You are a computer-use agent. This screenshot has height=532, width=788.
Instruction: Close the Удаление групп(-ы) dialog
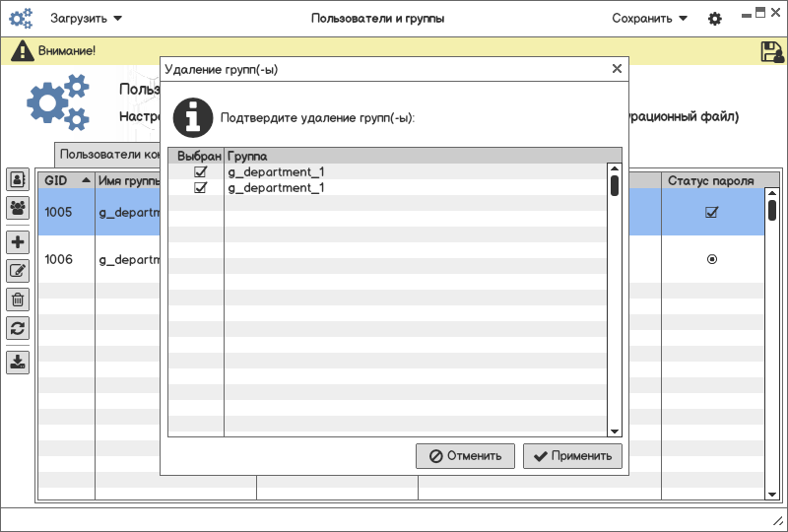point(618,68)
